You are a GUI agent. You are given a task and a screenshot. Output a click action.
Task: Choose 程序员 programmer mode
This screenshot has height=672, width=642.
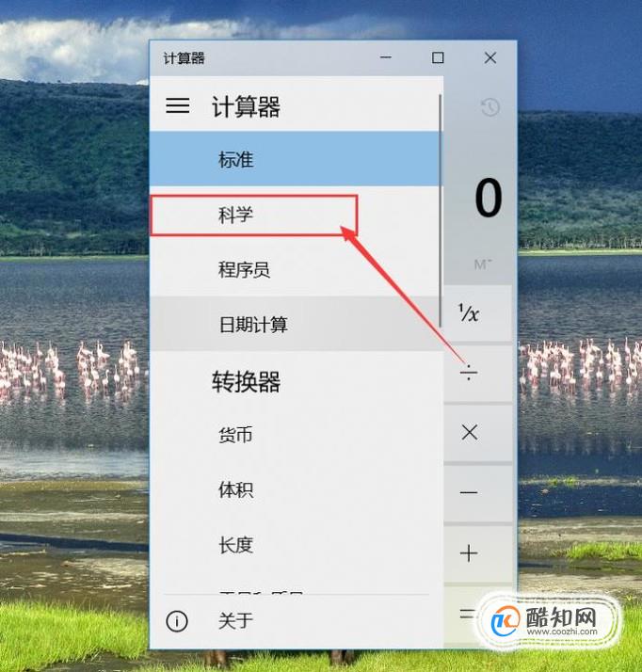coord(295,269)
